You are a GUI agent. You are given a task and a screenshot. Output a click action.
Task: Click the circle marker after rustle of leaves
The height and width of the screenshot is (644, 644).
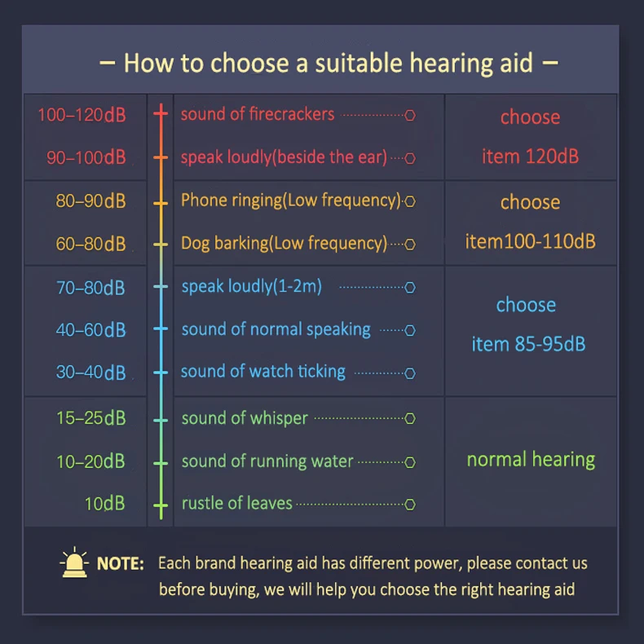point(410,505)
